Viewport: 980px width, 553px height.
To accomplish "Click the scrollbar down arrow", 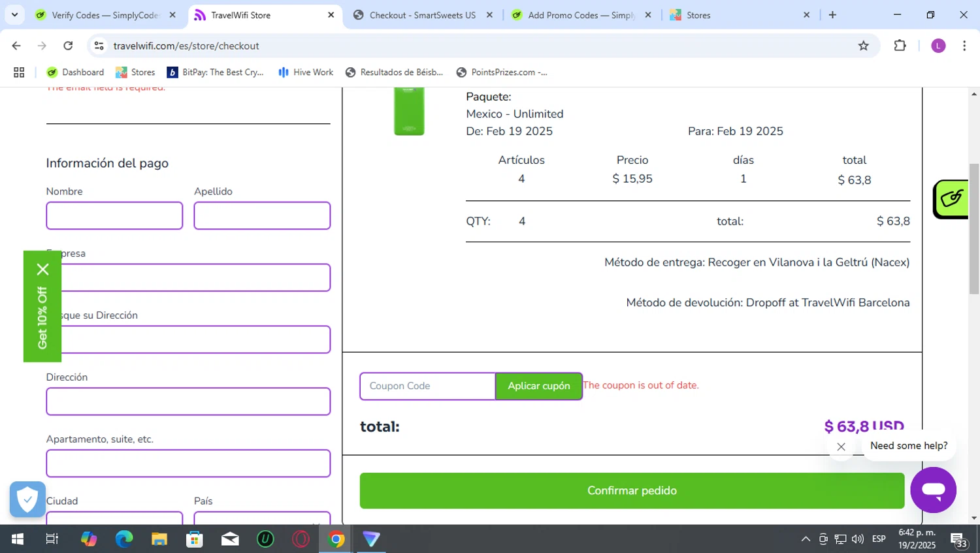I will (974, 518).
